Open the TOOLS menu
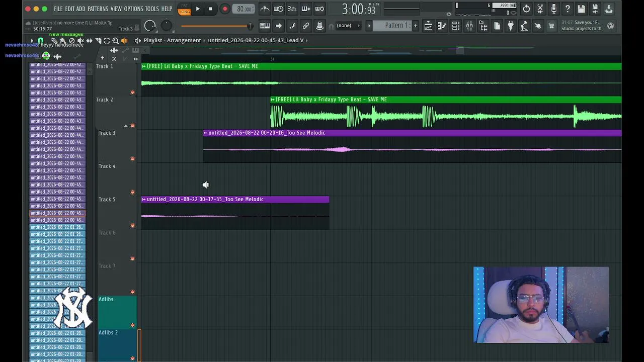 pyautogui.click(x=152, y=9)
